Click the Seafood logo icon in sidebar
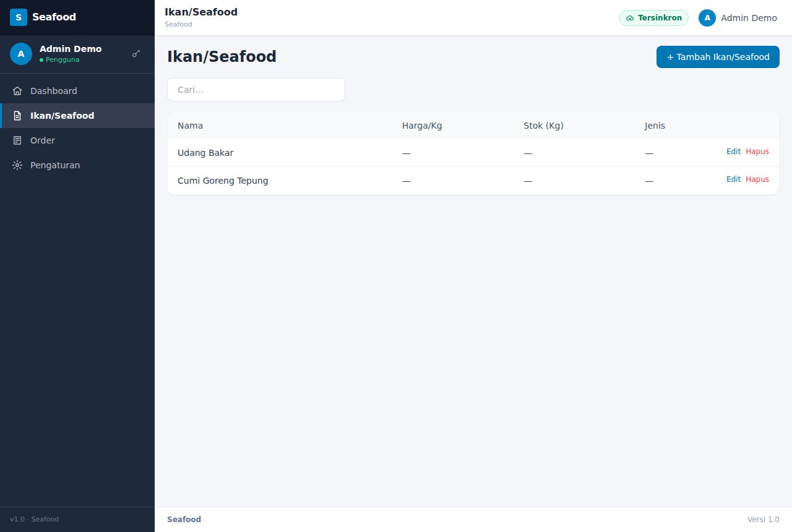792x532 pixels. (x=19, y=17)
